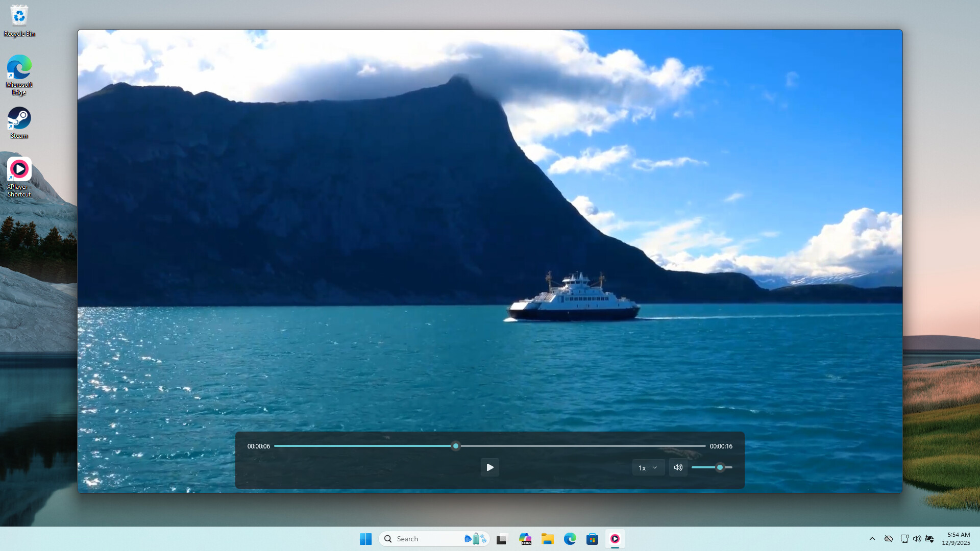This screenshot has width=980, height=551.
Task: Open the clock and date panel
Action: pyautogui.click(x=955, y=539)
